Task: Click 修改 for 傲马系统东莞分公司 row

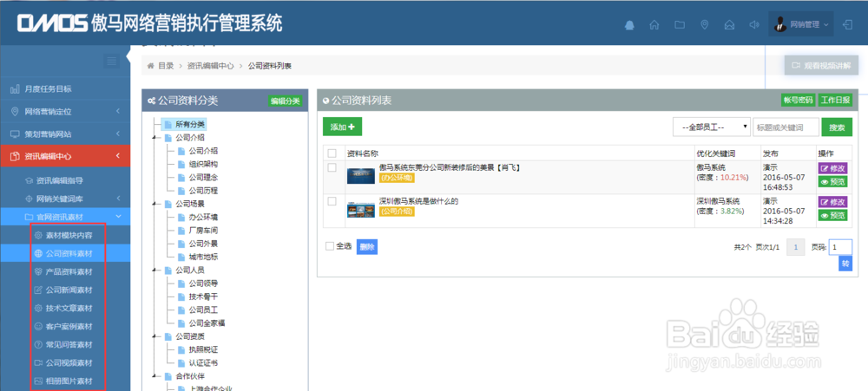Action: 832,169
